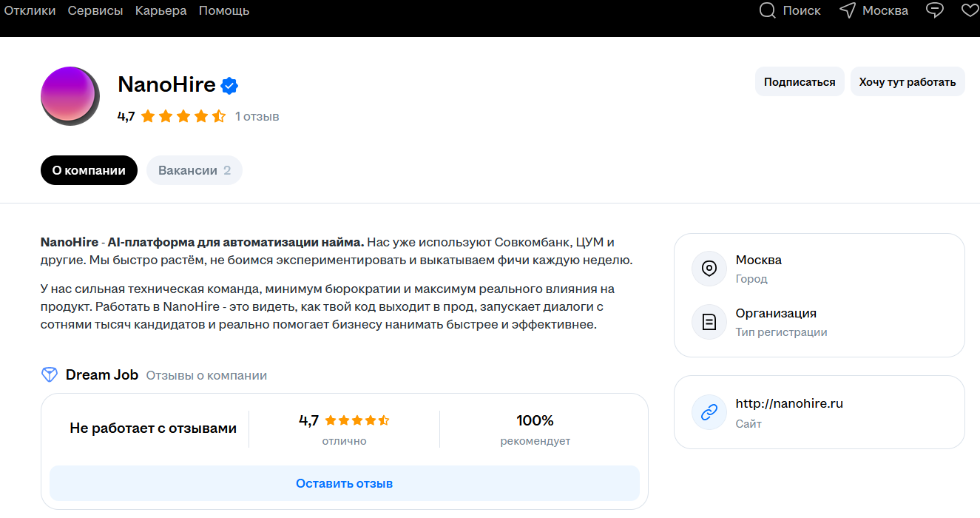The height and width of the screenshot is (518, 980).
Task: Click the blue verified badge next to NanoHire
Action: pyautogui.click(x=230, y=85)
